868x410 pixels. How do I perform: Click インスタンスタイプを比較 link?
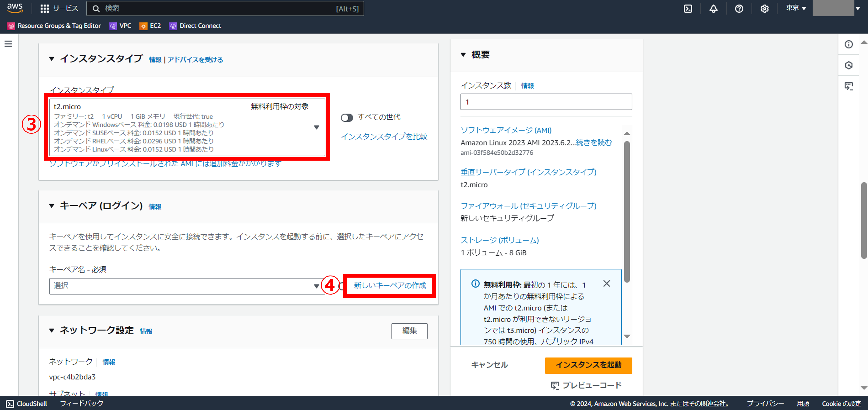click(384, 136)
